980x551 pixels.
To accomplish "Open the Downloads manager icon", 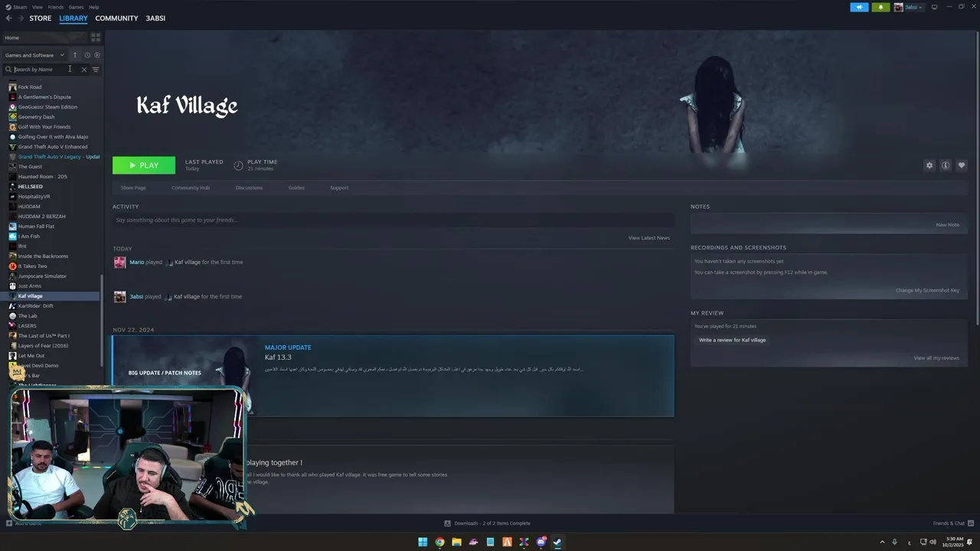I will click(x=447, y=523).
